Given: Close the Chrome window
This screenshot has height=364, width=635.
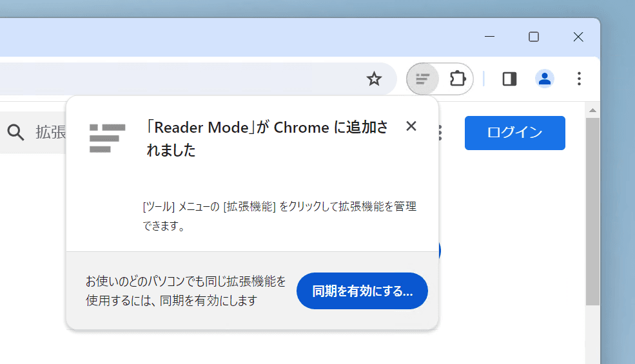Looking at the screenshot, I should coord(578,37).
